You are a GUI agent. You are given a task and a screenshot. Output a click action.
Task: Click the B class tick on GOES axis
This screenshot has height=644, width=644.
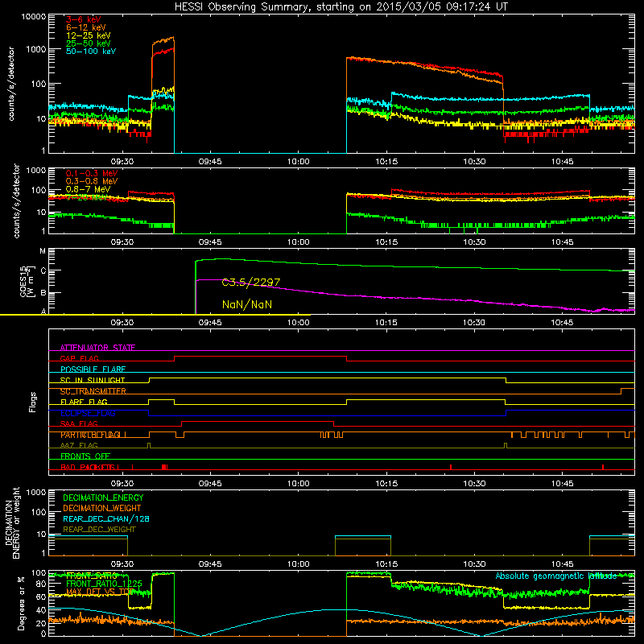[43, 293]
